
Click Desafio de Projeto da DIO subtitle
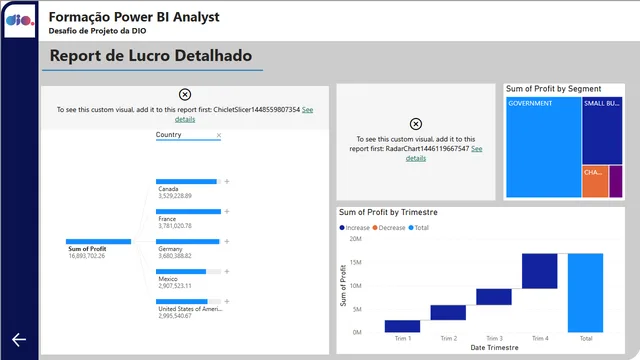[97, 31]
